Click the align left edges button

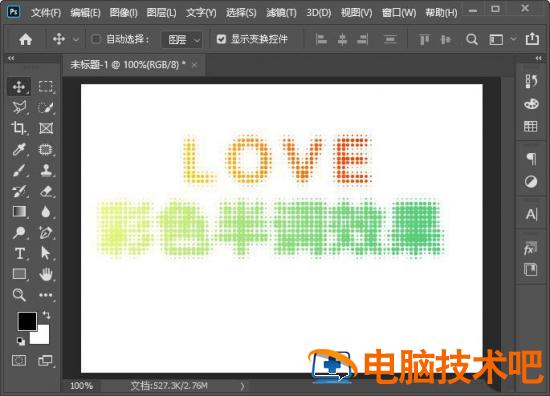click(x=321, y=39)
